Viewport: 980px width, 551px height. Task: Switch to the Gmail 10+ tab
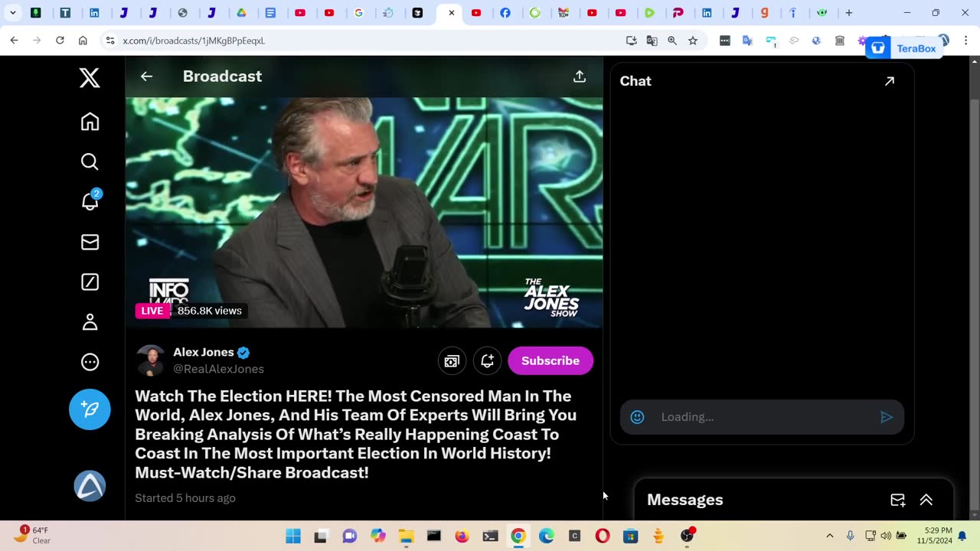click(563, 13)
